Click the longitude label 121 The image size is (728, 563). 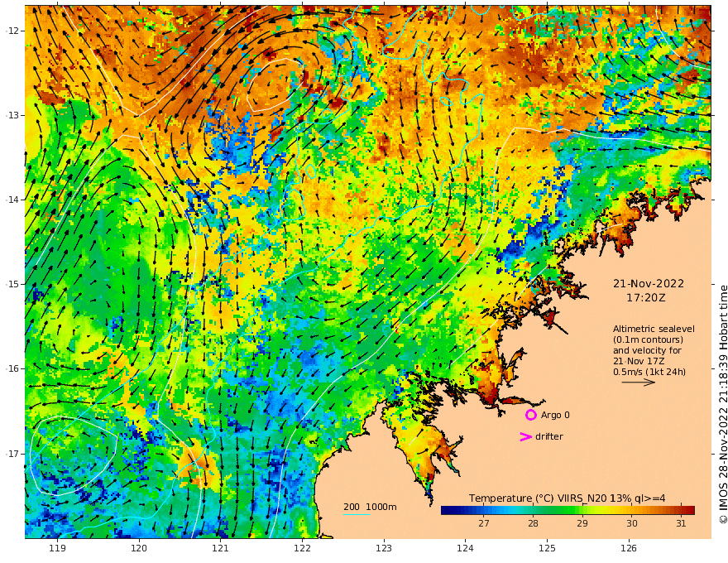point(221,548)
